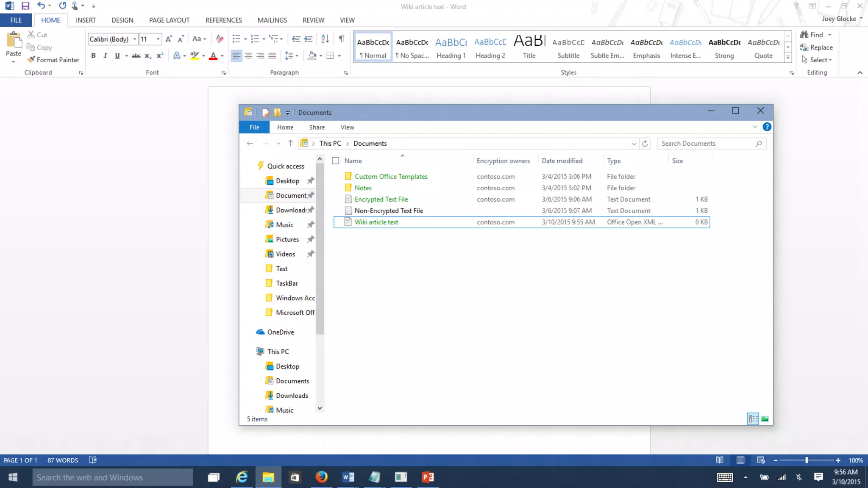The width and height of the screenshot is (868, 488).
Task: Expand the Explorer ribbon chevron
Action: coord(755,127)
